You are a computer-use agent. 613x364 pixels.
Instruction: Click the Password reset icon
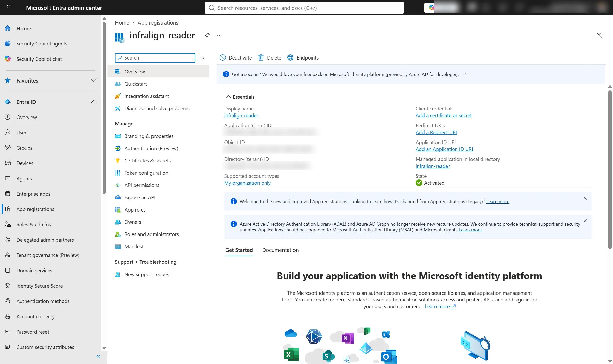8,332
